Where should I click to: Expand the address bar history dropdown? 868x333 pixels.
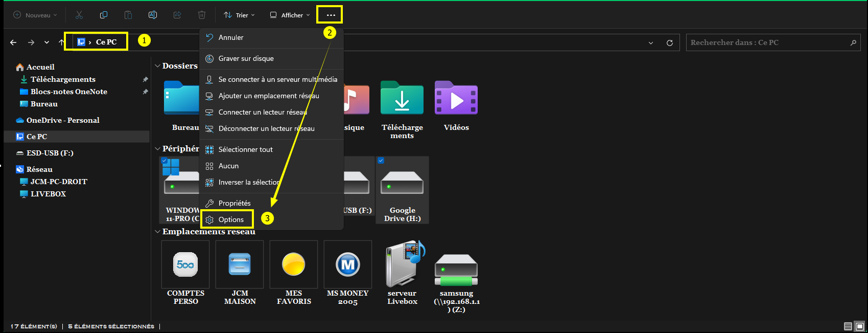pos(651,43)
